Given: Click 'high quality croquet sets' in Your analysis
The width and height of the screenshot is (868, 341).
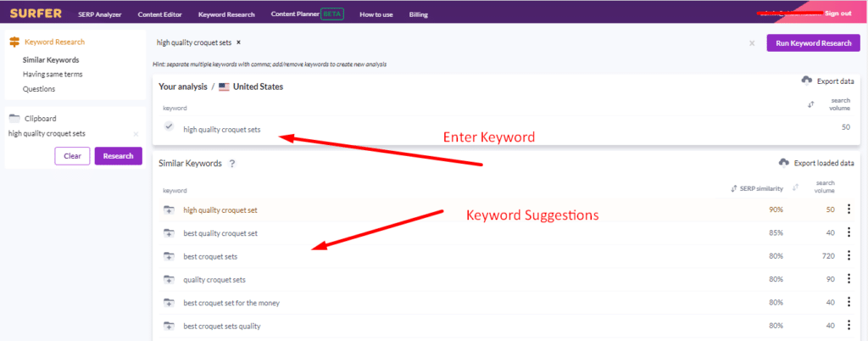Looking at the screenshot, I should (x=222, y=130).
